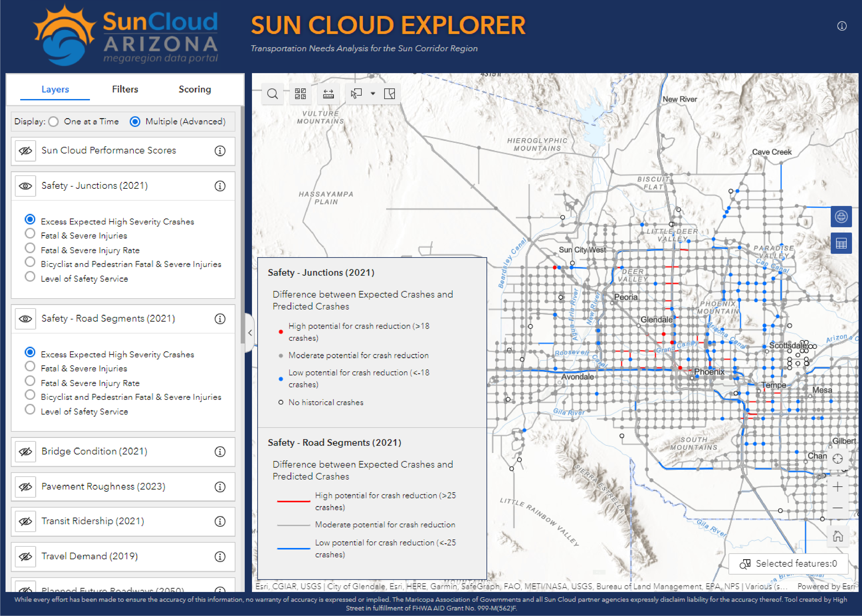Zoom in on the map
The height and width of the screenshot is (616, 862).
(837, 487)
